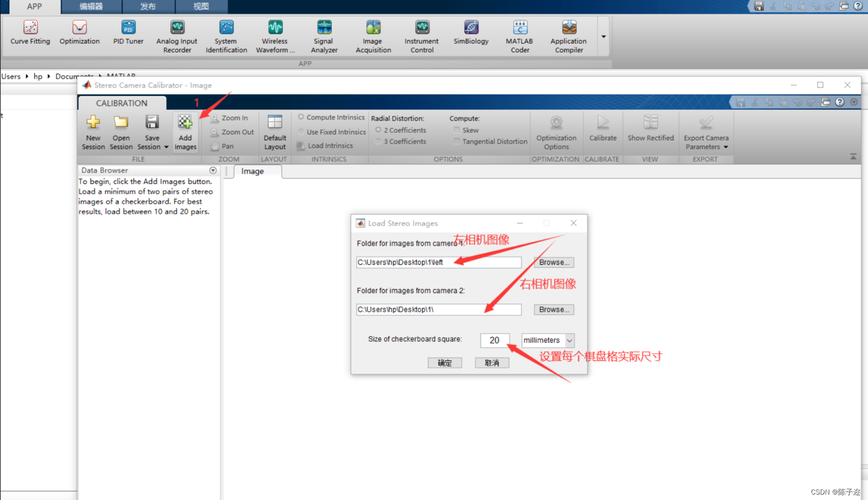Open PID Tuner app

coord(128,33)
